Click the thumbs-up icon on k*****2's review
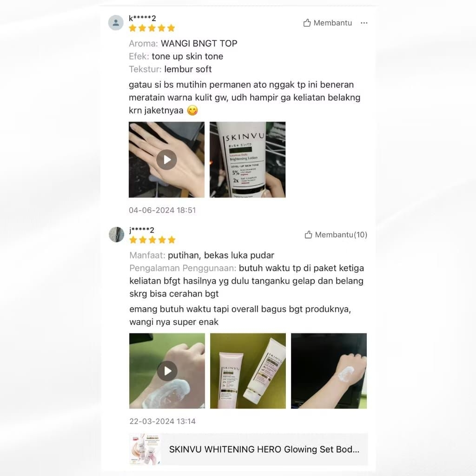This screenshot has height=476, width=476. 307,23
